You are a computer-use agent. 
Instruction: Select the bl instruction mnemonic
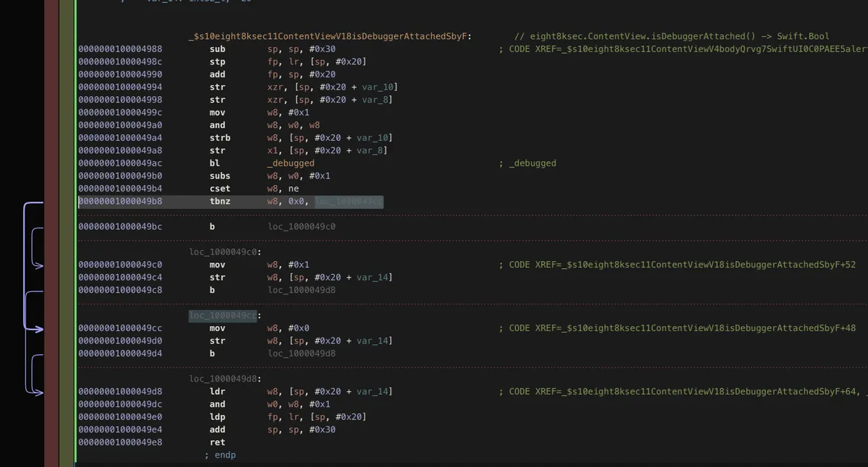pos(215,163)
